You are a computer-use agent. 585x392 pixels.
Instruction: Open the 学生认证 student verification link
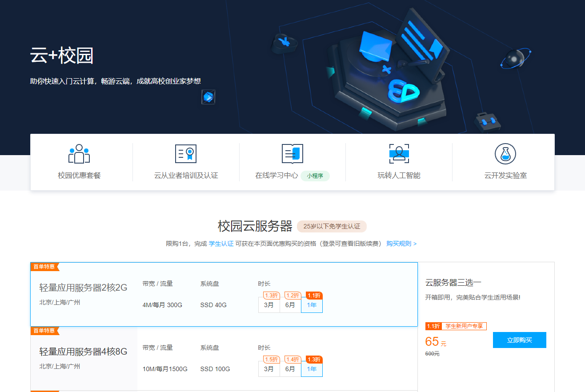coord(221,244)
